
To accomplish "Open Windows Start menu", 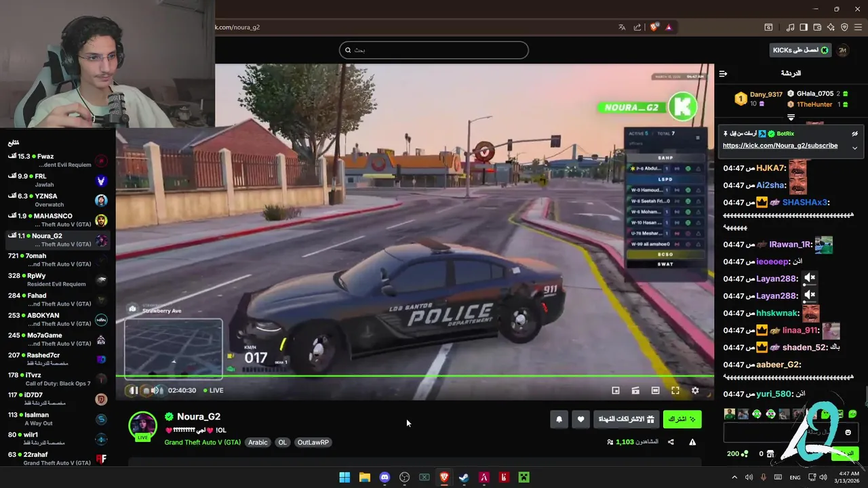I will [x=344, y=477].
